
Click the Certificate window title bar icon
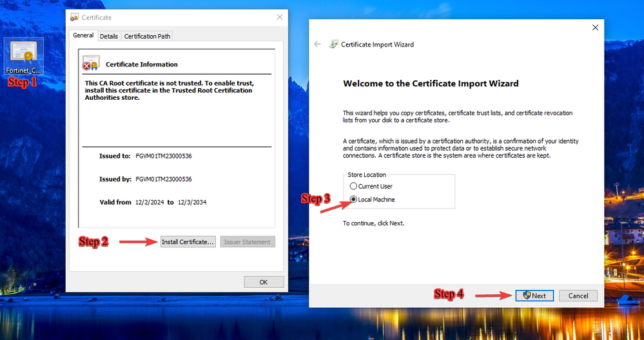tap(74, 17)
